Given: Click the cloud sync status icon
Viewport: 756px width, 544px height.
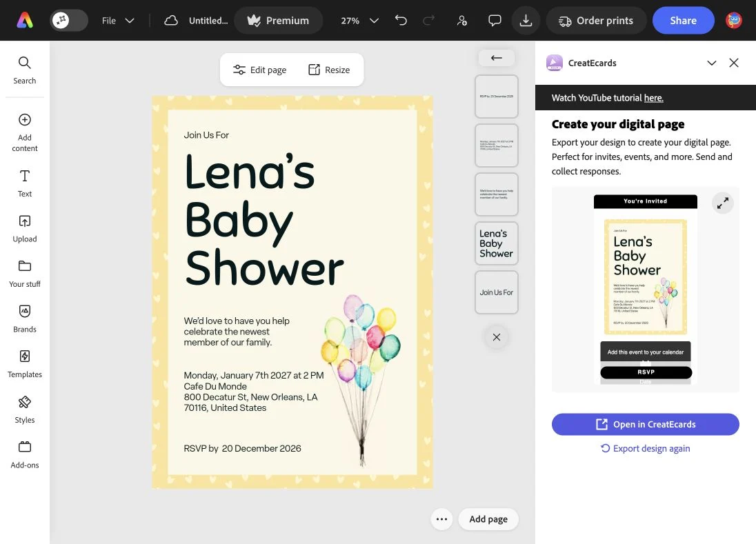Looking at the screenshot, I should tap(170, 21).
